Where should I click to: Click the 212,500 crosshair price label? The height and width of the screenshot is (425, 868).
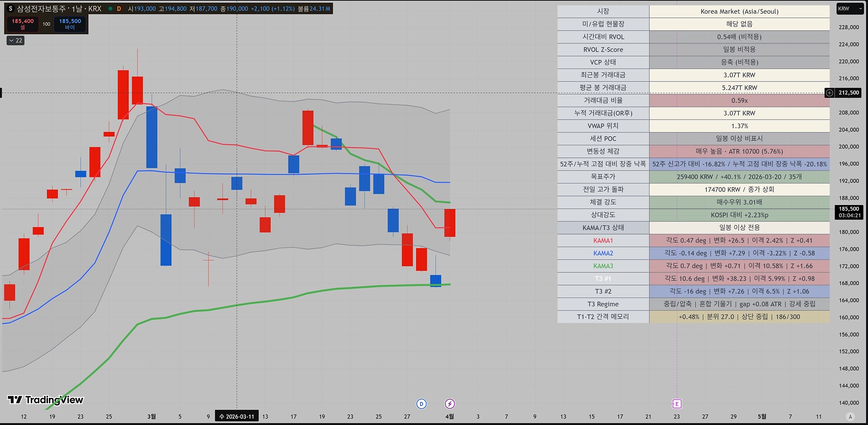point(849,93)
